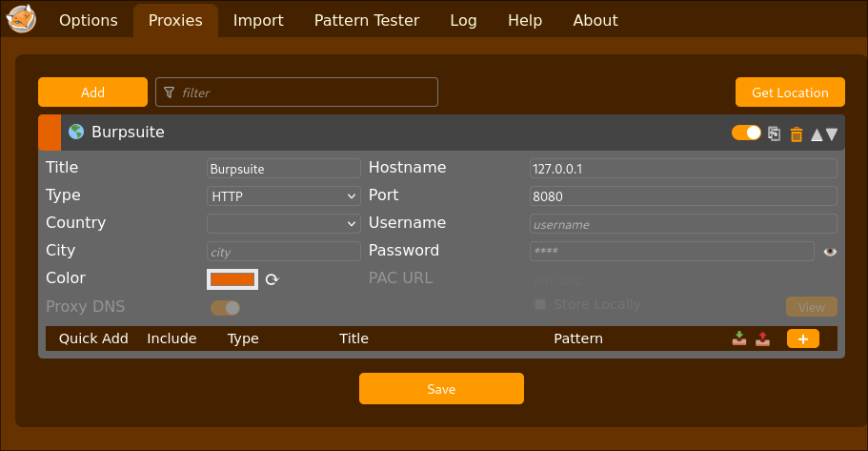Open the Type dropdown showing HTTP

click(283, 196)
